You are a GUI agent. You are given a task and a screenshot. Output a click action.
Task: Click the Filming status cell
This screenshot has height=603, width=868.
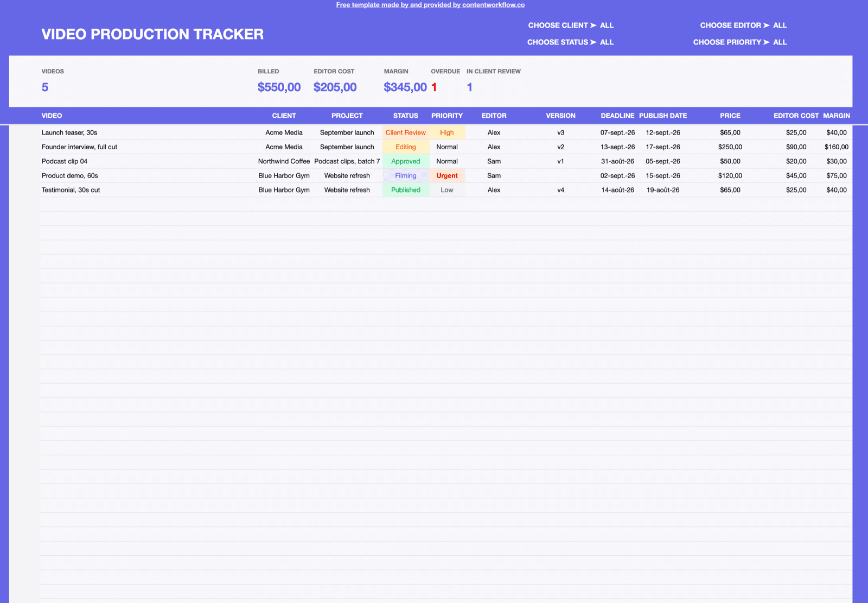406,176
